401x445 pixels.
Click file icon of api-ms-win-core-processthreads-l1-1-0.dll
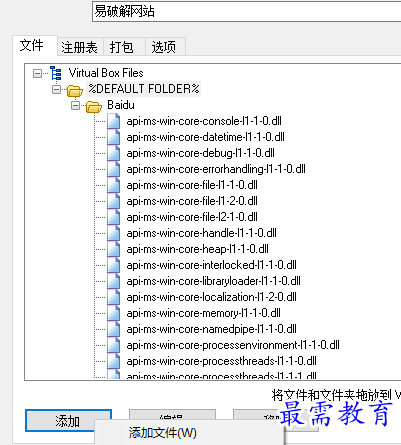click(x=114, y=361)
